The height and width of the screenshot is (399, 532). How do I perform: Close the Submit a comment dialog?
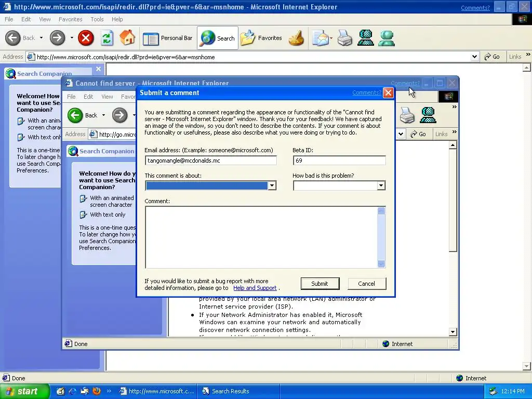pyautogui.click(x=389, y=92)
